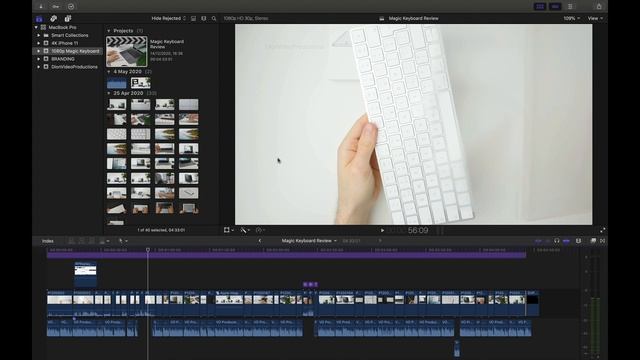
Task: Toggle snapping in the timeline
Action: (566, 241)
